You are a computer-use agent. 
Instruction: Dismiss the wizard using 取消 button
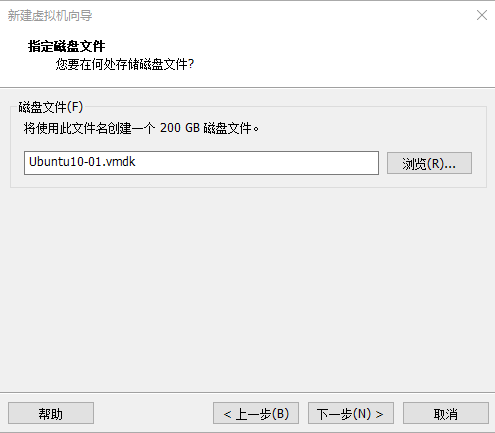coord(446,413)
